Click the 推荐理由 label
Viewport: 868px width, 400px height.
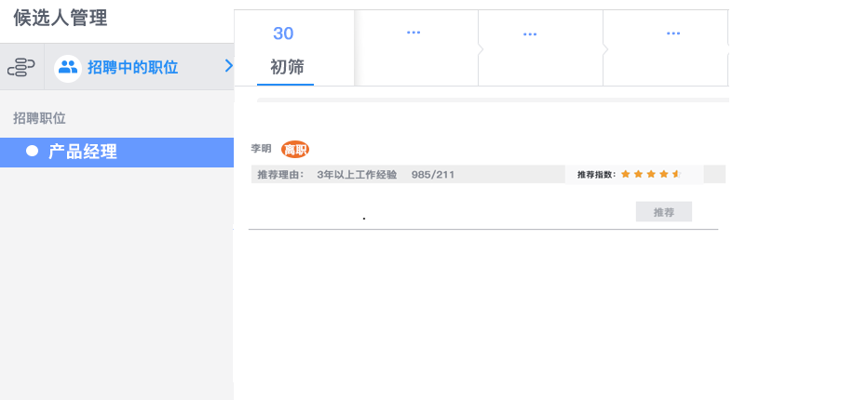(x=280, y=175)
